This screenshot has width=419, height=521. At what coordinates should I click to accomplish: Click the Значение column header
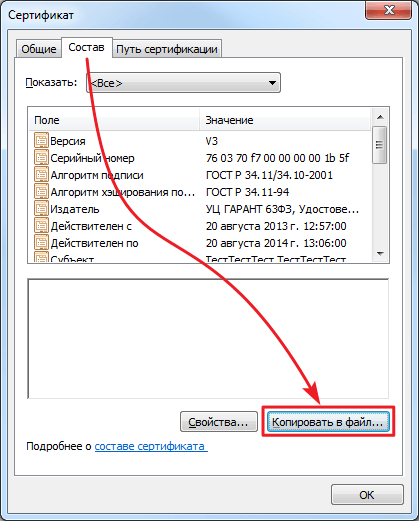[x=285, y=120]
